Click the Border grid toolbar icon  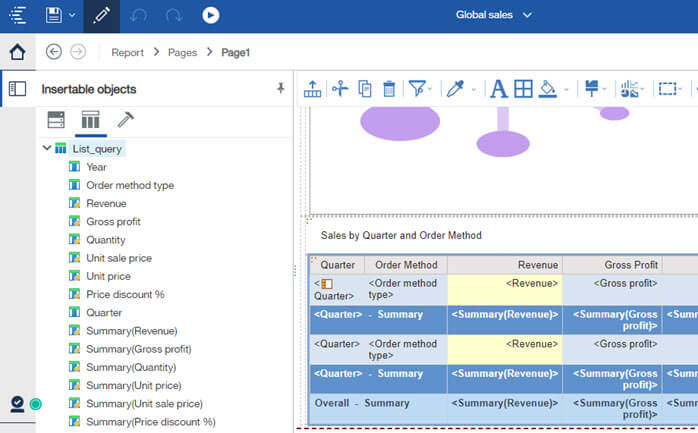click(523, 89)
